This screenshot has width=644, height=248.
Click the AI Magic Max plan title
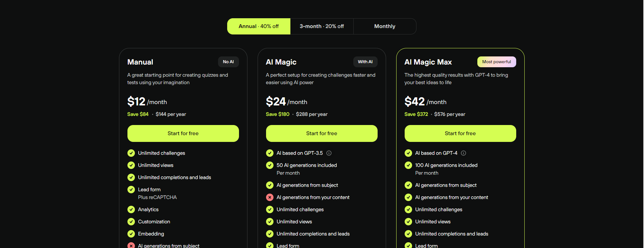point(428,62)
